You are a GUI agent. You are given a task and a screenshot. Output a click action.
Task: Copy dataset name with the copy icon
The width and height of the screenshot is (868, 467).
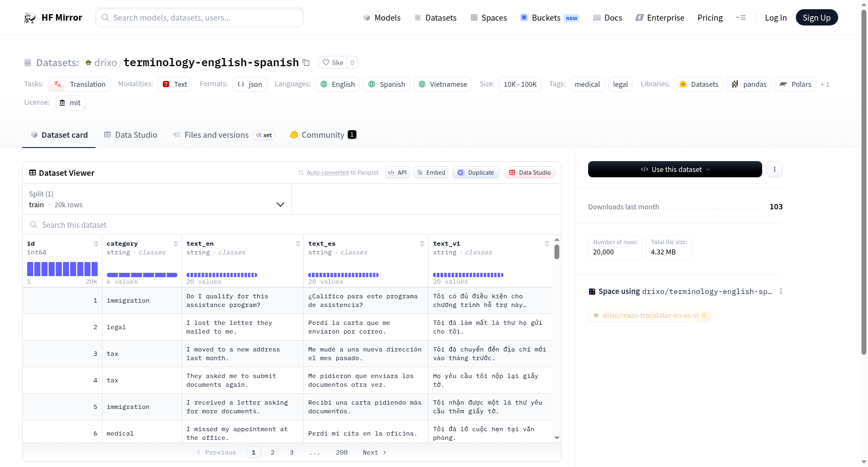pyautogui.click(x=306, y=62)
